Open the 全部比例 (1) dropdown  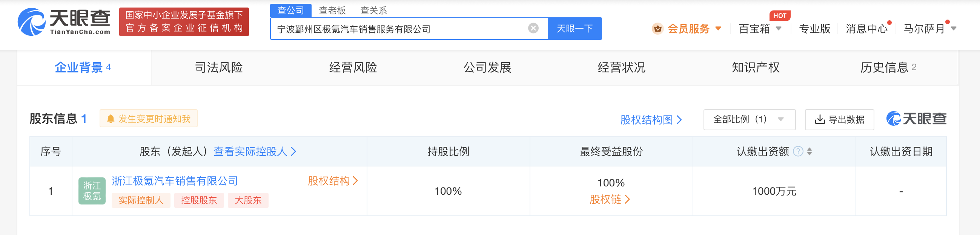click(x=749, y=120)
